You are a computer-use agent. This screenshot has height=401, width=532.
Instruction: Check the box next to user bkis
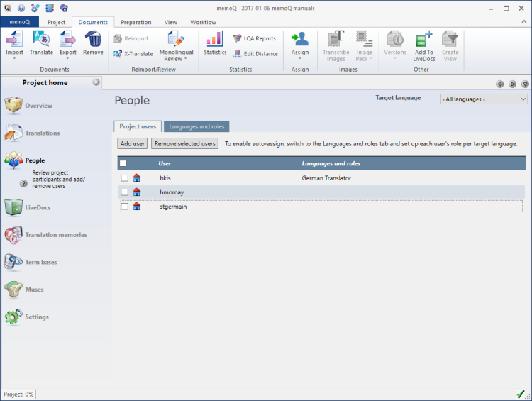124,178
